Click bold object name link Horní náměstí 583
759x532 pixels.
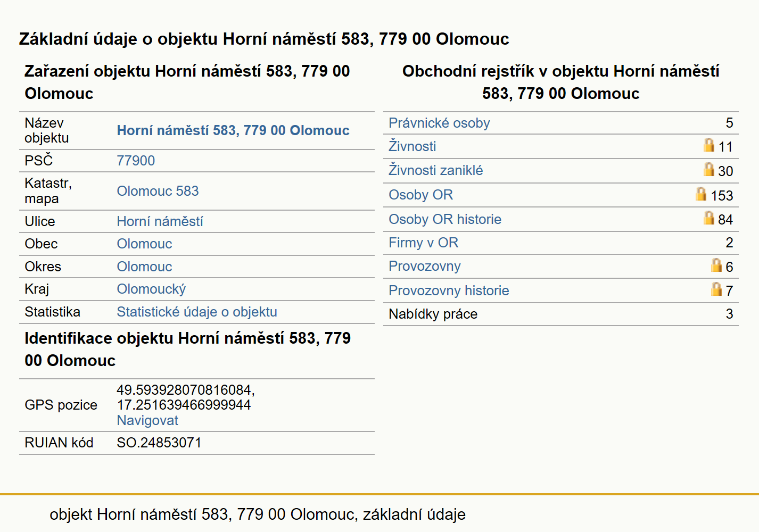233,130
